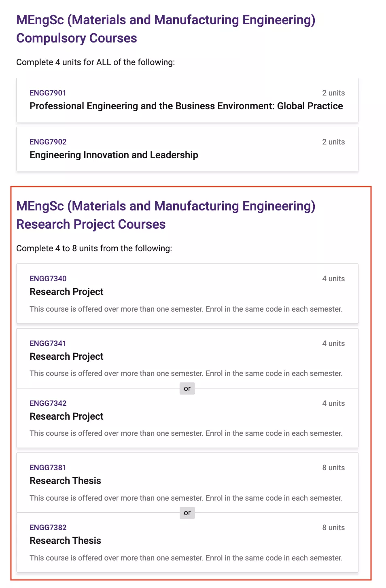This screenshot has height=588, width=386.
Task: Click the Research Project title under ENGG7340
Action: (x=66, y=292)
